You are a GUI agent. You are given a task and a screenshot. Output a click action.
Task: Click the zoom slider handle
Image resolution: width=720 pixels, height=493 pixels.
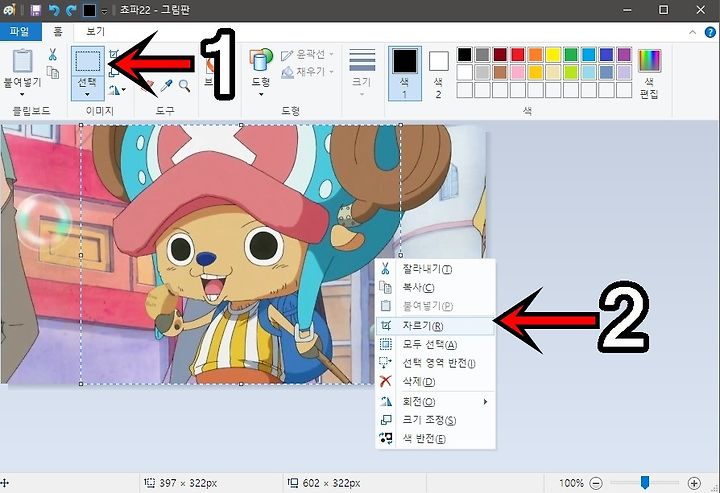645,482
